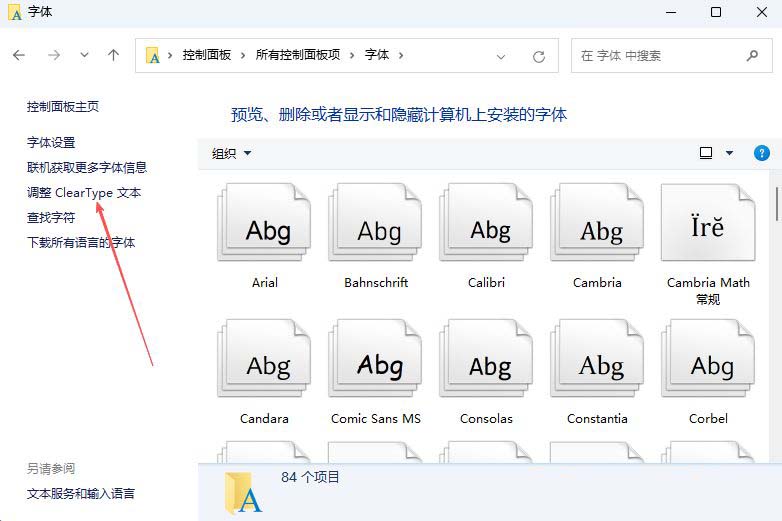
Task: Click the Bahnschrift font name label
Action: coord(376,283)
